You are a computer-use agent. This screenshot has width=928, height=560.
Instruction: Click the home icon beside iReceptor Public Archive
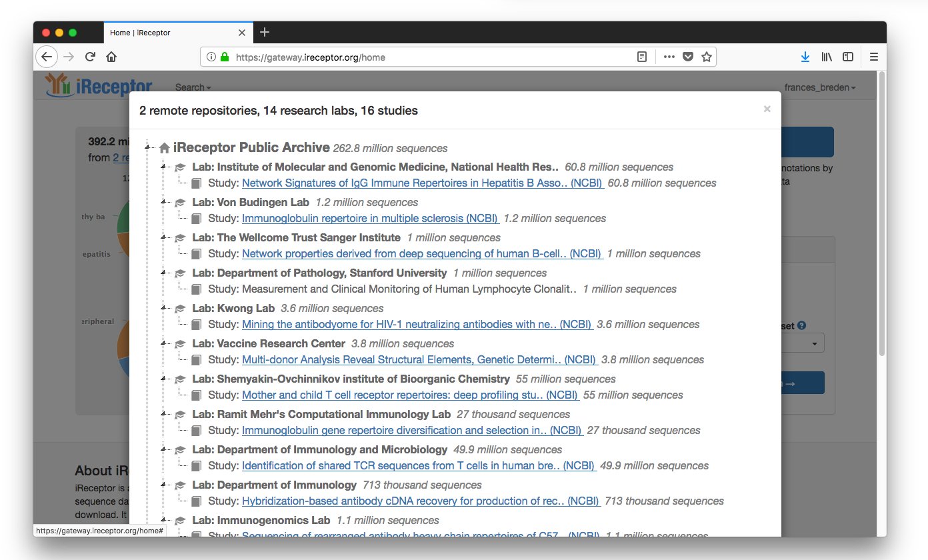(x=164, y=148)
